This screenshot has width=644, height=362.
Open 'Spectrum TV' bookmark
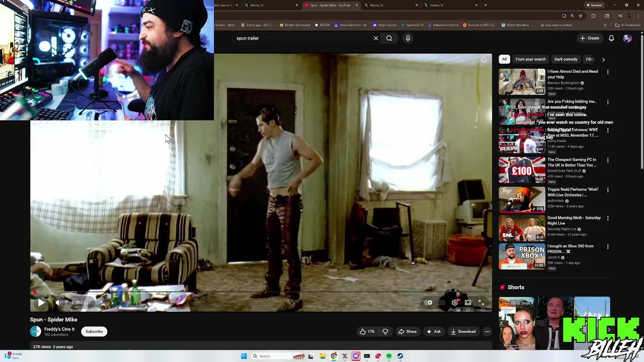[x=413, y=25]
